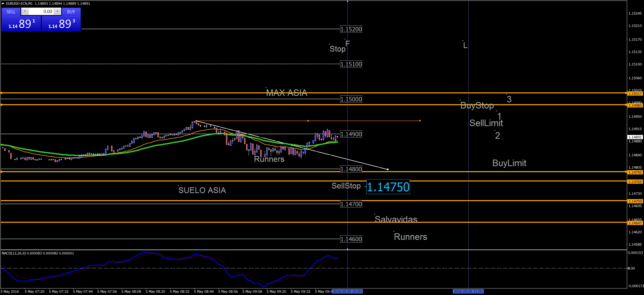Decrease lot volume with down arrow

[x=25, y=11]
